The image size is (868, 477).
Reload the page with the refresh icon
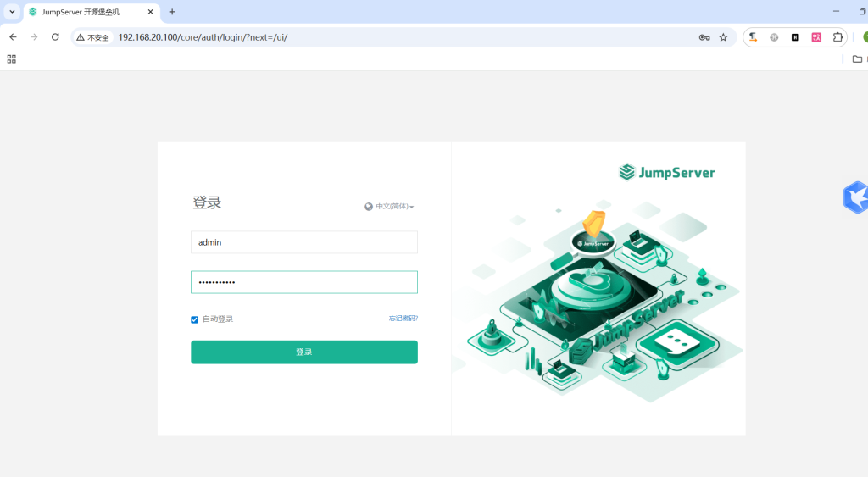tap(55, 37)
